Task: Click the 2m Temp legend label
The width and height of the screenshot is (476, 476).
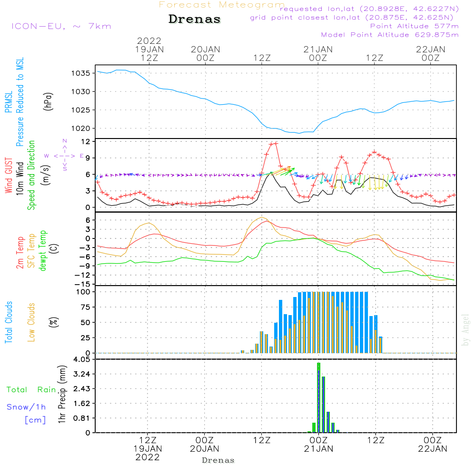Action: pyautogui.click(x=20, y=251)
